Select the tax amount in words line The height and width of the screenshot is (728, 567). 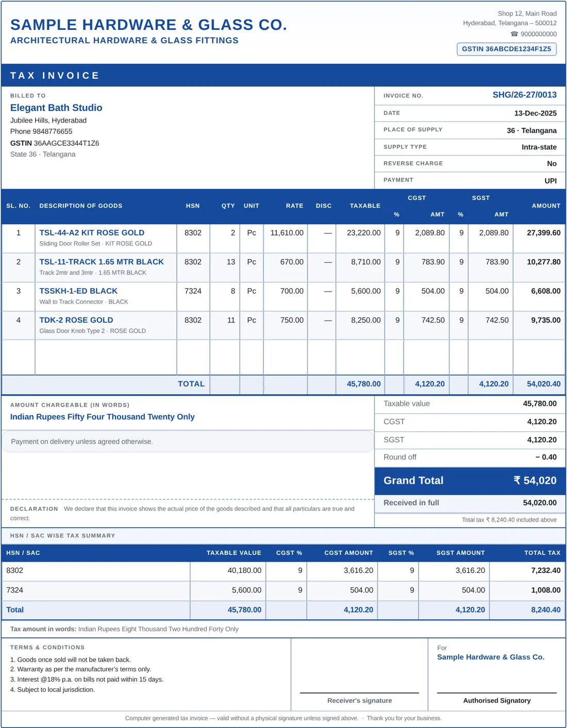click(124, 629)
